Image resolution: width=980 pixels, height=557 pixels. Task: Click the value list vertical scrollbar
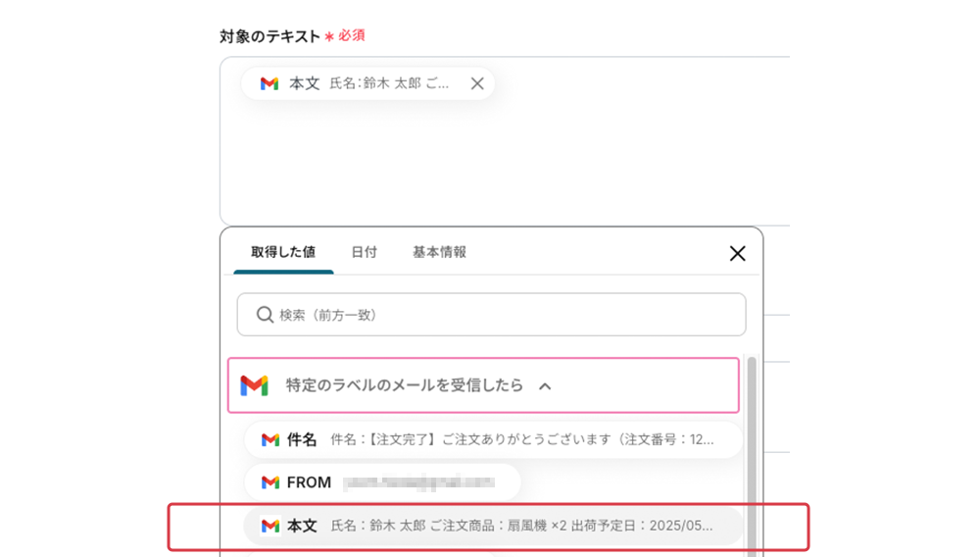click(752, 451)
